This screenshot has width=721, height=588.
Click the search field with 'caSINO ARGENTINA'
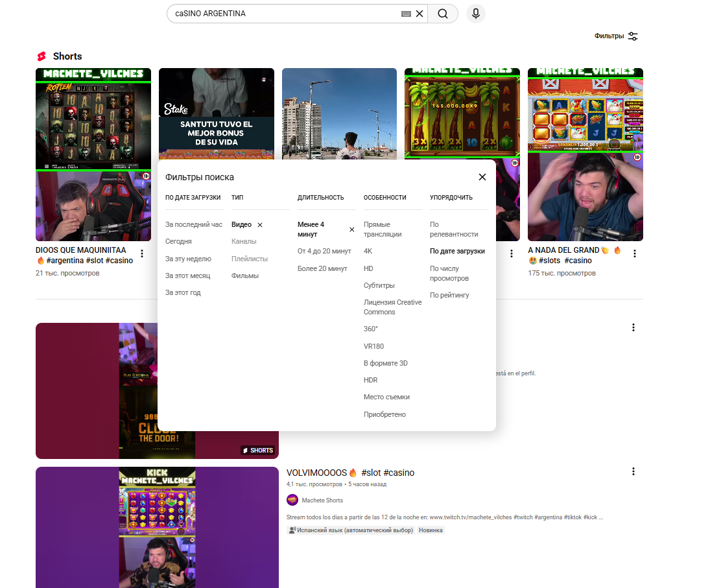285,14
